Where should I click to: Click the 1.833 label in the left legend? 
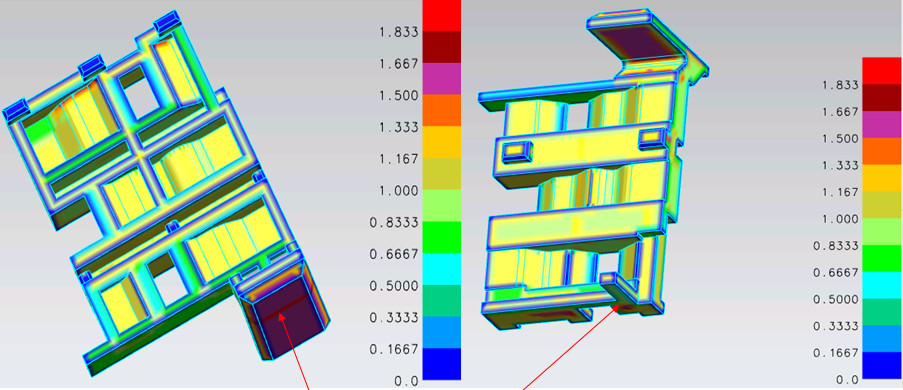pyautogui.click(x=397, y=32)
